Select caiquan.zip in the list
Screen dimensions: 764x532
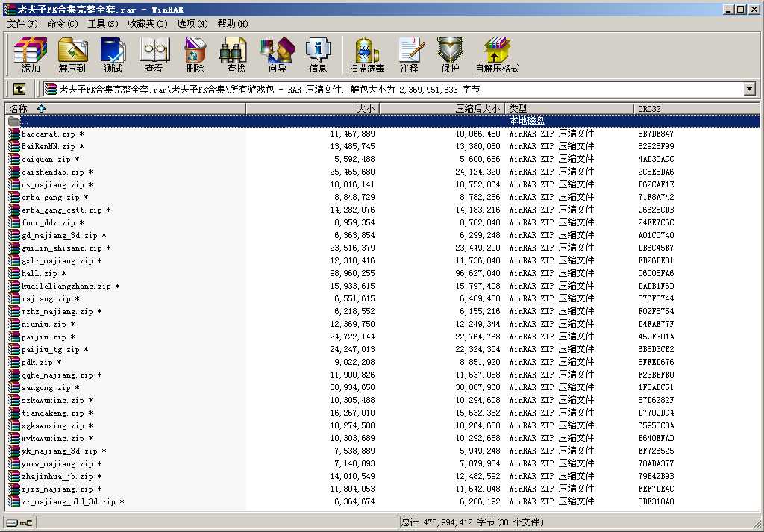50,159
